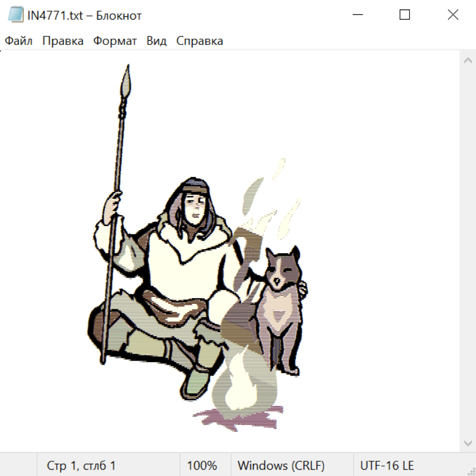This screenshot has width=476, height=476.
Task: Open the Формат menu
Action: 115,41
